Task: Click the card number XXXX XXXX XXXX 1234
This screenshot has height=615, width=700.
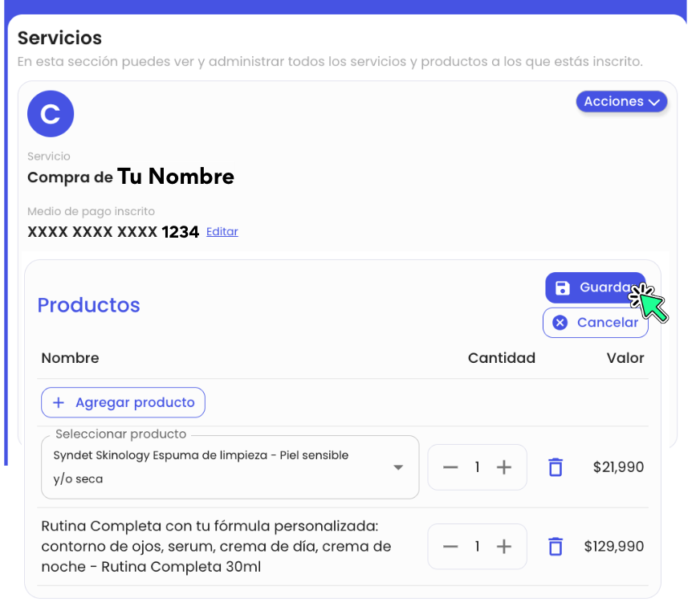Action: click(113, 232)
